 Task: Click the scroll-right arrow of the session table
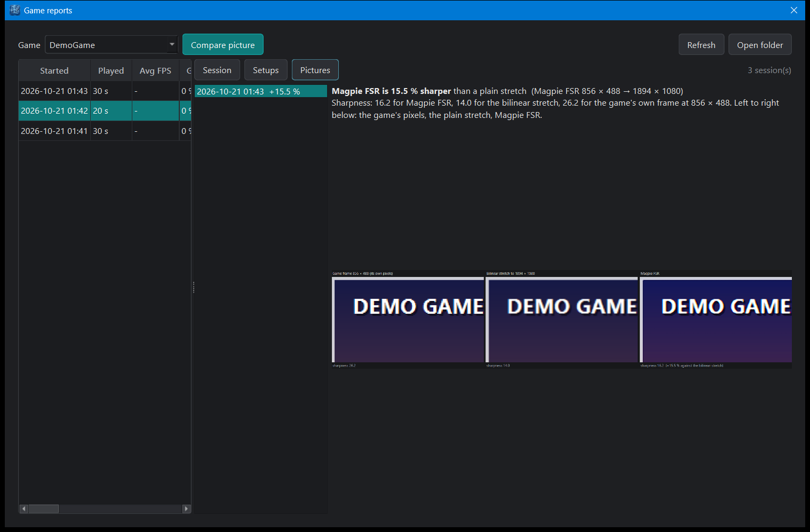point(186,509)
